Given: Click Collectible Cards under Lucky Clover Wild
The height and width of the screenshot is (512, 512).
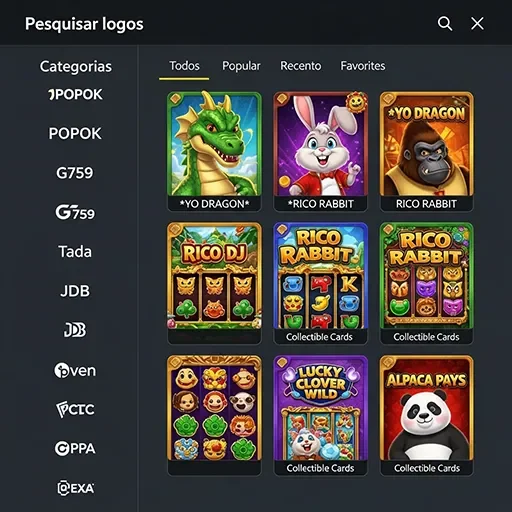Looking at the screenshot, I should point(320,468).
